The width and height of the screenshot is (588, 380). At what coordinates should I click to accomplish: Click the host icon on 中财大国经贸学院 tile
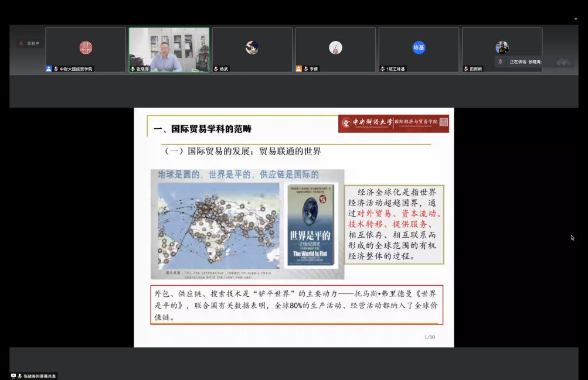(49, 69)
